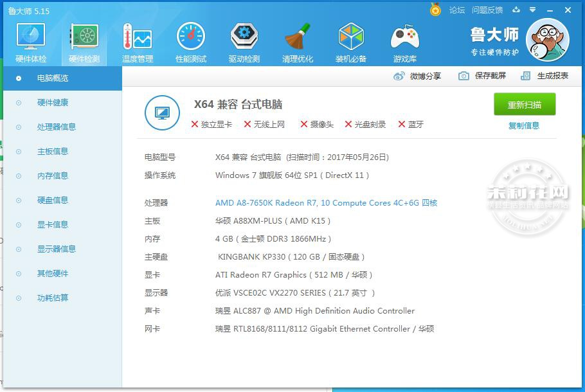Open 显示器信息 sidebar item
Image resolution: width=585 pixels, height=392 pixels.
(x=62, y=249)
